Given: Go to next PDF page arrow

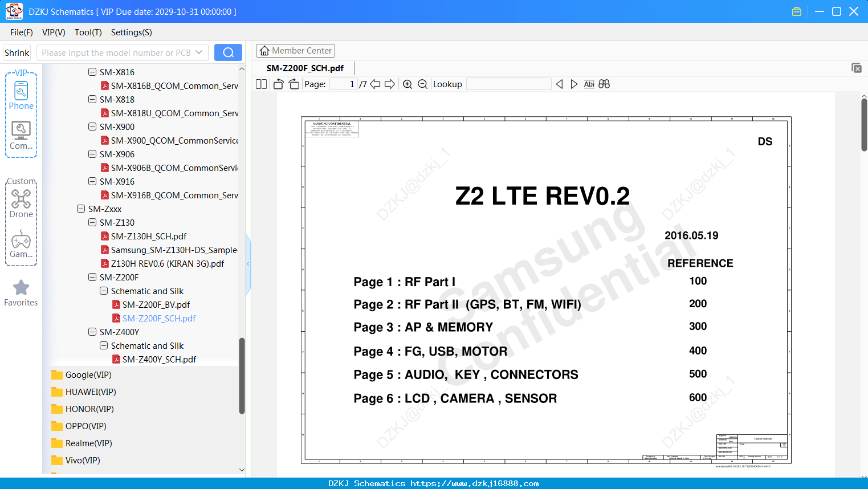Looking at the screenshot, I should pyautogui.click(x=390, y=84).
